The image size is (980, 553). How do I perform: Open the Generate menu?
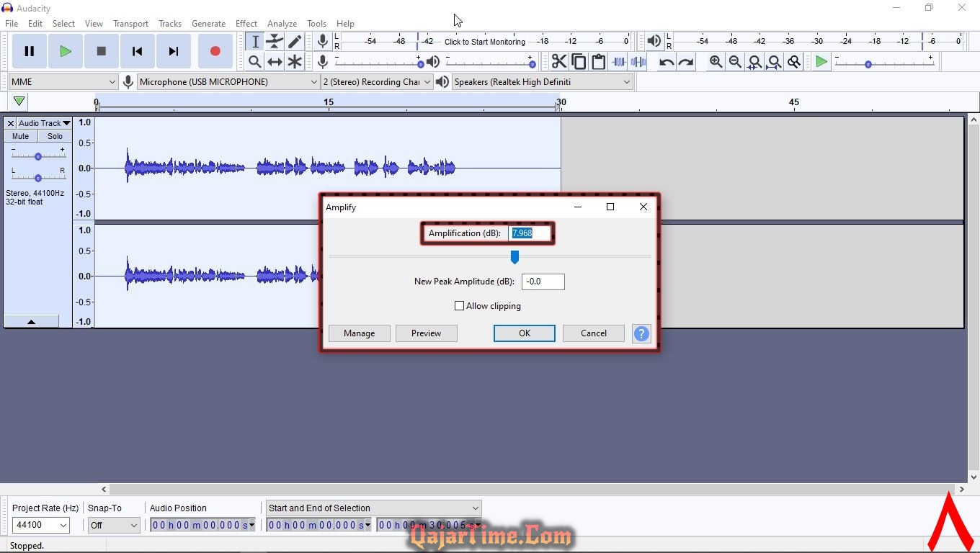click(x=208, y=24)
